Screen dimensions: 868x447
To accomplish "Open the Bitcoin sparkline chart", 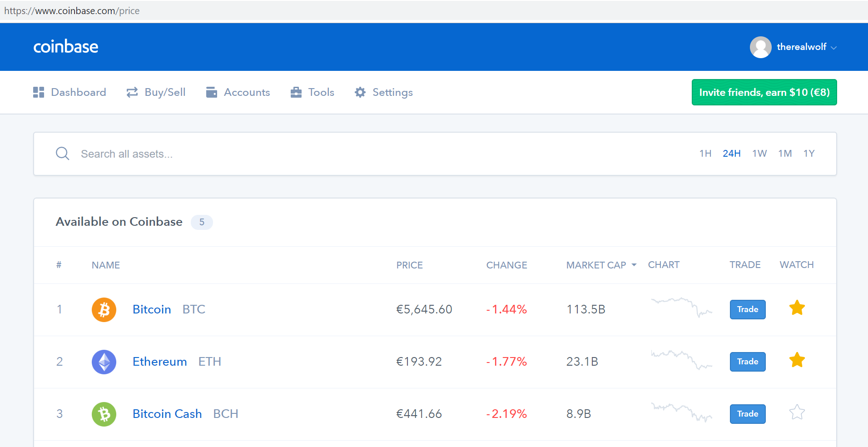I will pyautogui.click(x=681, y=308).
